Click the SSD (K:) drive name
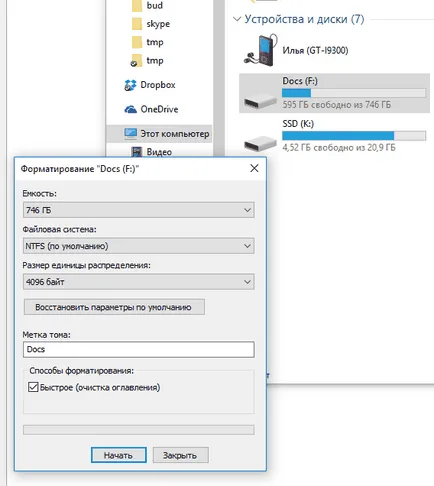 (x=298, y=124)
